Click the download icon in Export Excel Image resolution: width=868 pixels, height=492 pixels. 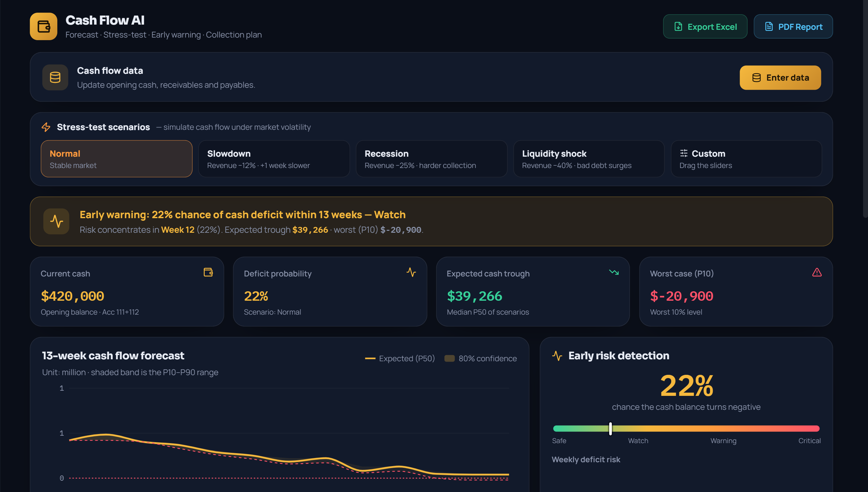click(678, 27)
